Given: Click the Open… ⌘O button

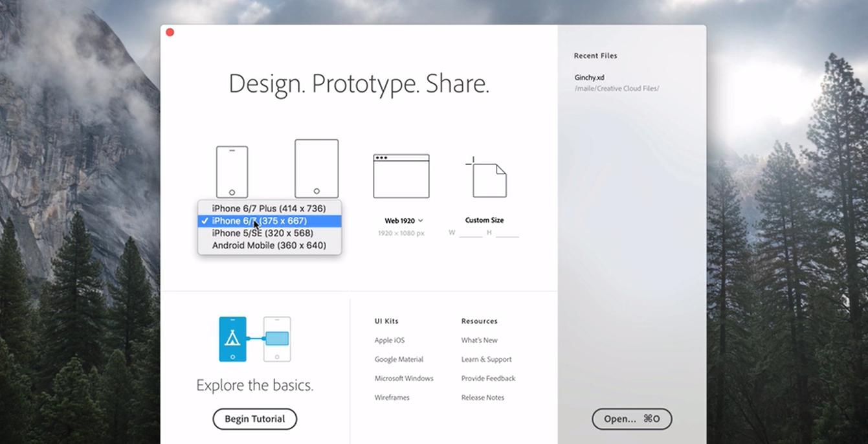Looking at the screenshot, I should [x=632, y=419].
